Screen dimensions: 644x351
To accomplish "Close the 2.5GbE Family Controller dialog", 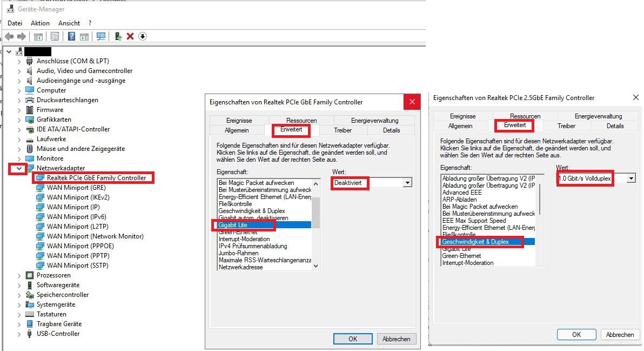I will tap(636, 97).
